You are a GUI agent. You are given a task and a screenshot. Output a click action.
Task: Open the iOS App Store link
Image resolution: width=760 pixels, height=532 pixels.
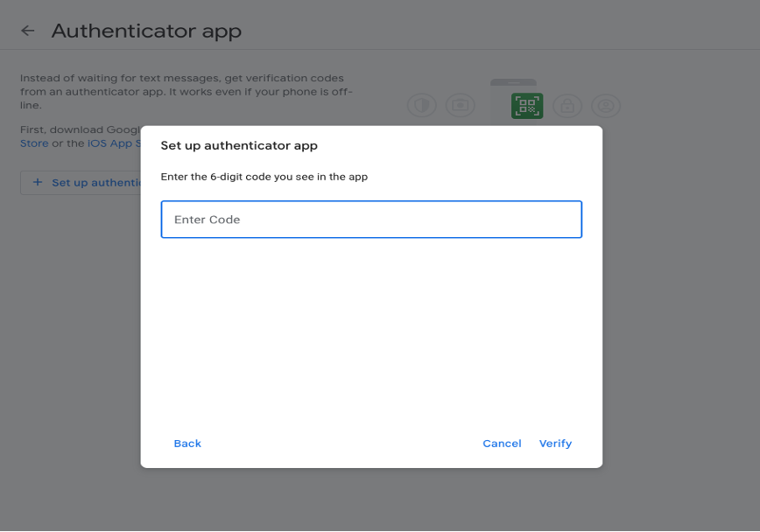point(114,143)
